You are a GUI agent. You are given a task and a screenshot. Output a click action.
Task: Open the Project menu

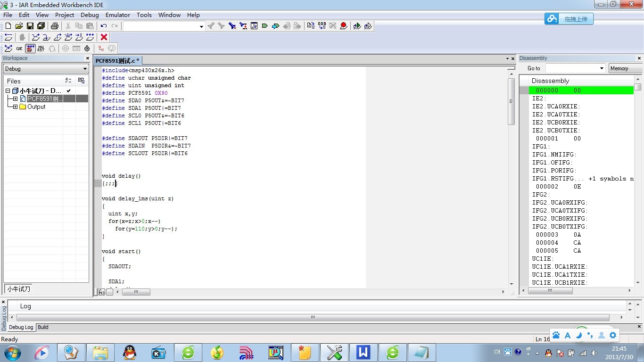pos(65,15)
